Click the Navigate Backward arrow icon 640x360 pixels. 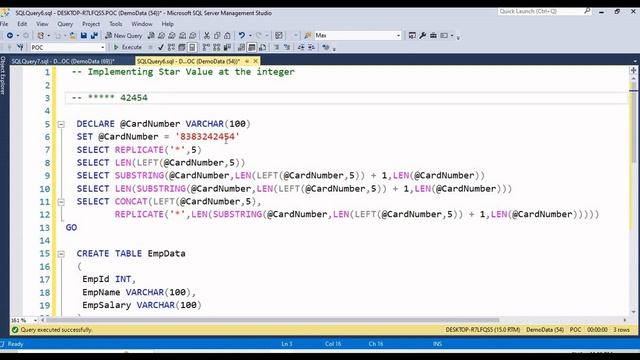tap(10, 36)
